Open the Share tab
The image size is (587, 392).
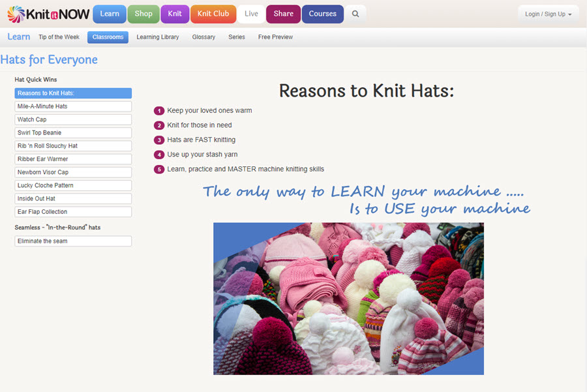[284, 14]
